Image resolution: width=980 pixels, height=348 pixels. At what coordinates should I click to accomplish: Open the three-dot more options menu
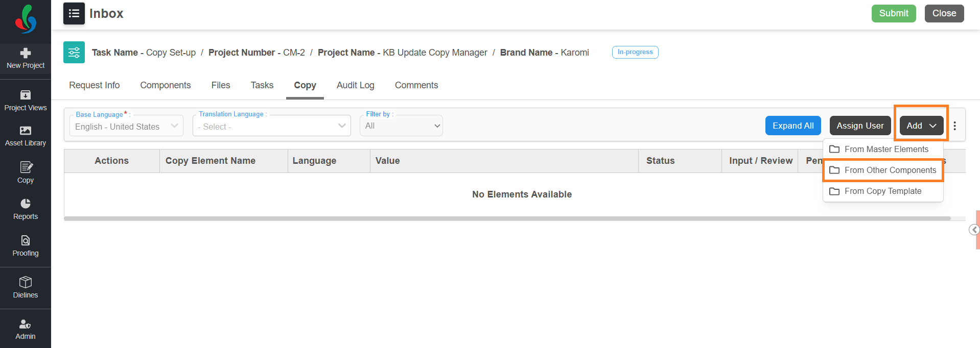pyautogui.click(x=954, y=126)
